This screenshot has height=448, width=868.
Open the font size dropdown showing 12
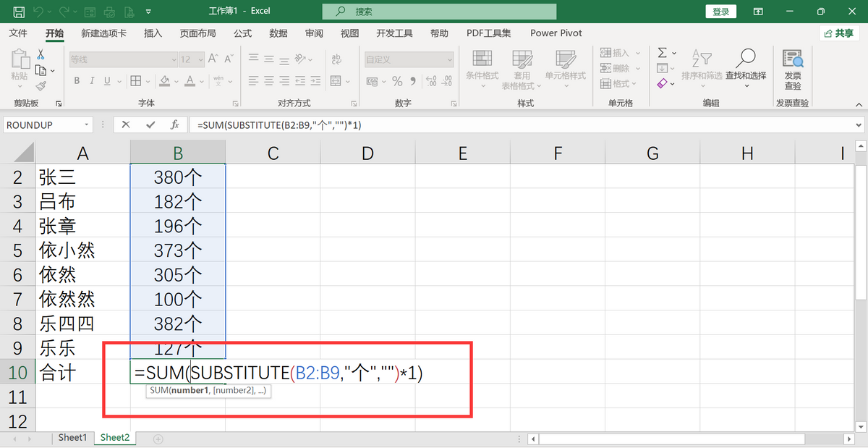click(200, 59)
